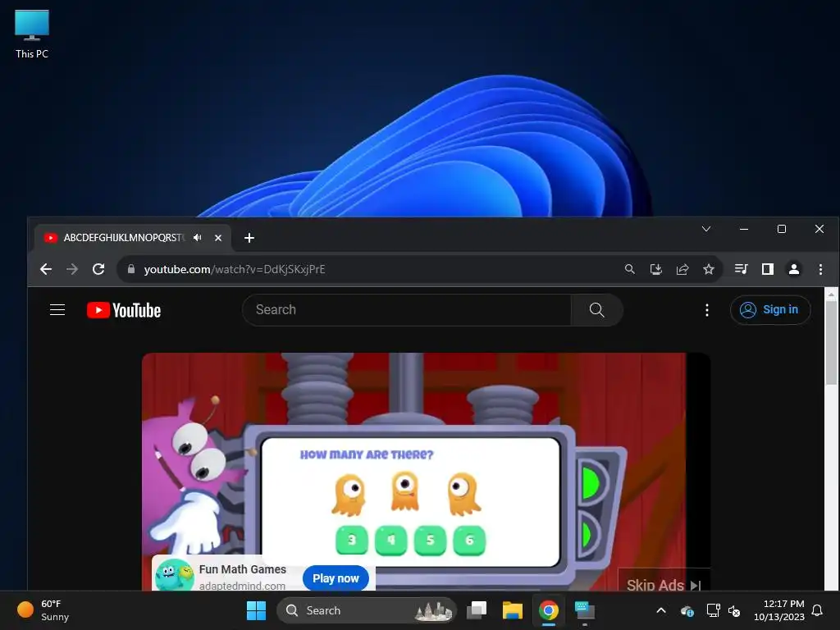Go back to the previous page
The image size is (840, 630).
46,269
